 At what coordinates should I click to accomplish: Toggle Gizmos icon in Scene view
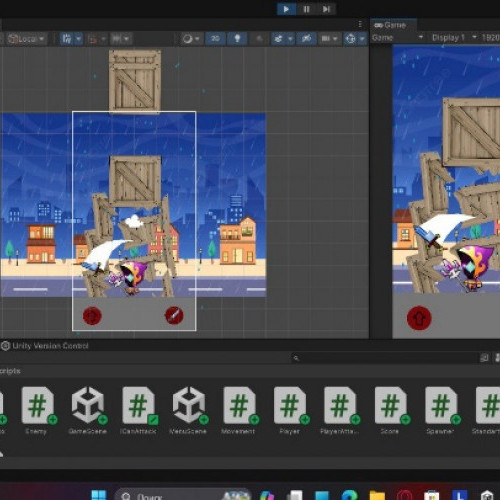pos(350,39)
